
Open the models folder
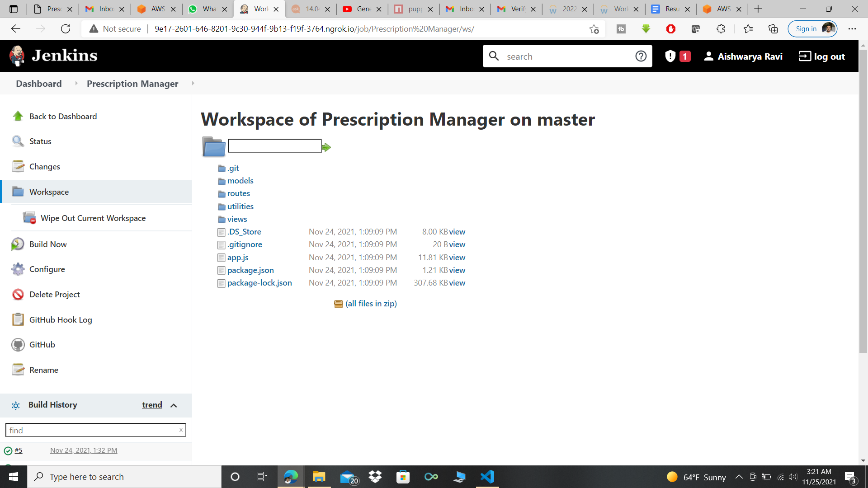240,181
